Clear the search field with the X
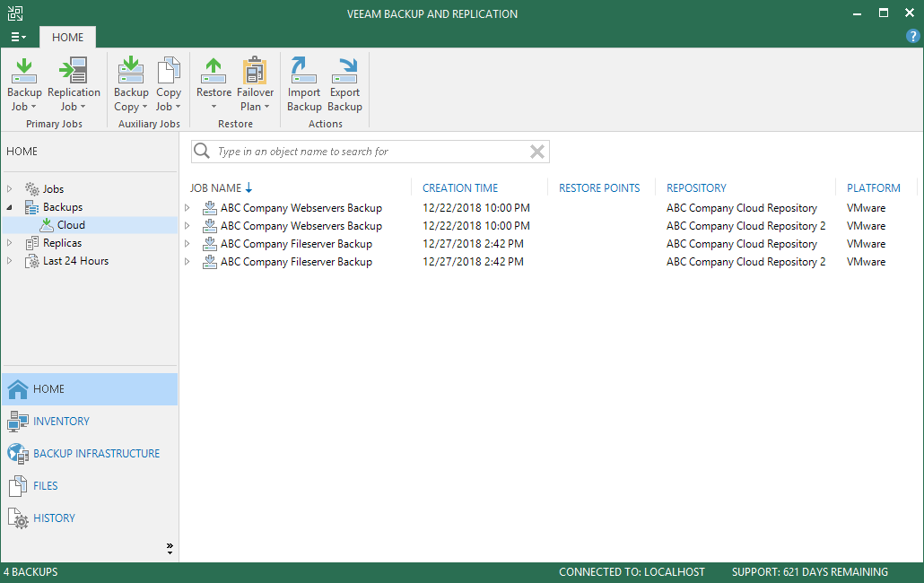Image resolution: width=924 pixels, height=583 pixels. click(536, 152)
